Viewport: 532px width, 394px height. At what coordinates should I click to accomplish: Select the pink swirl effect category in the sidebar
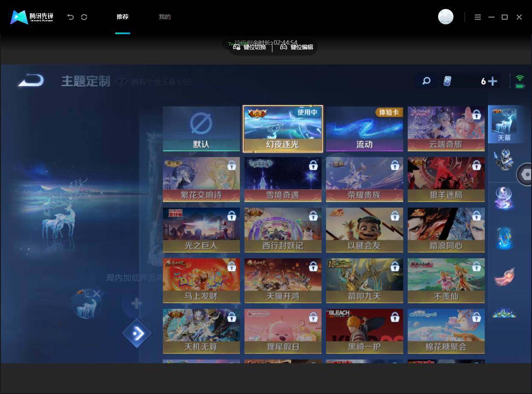pos(505,276)
